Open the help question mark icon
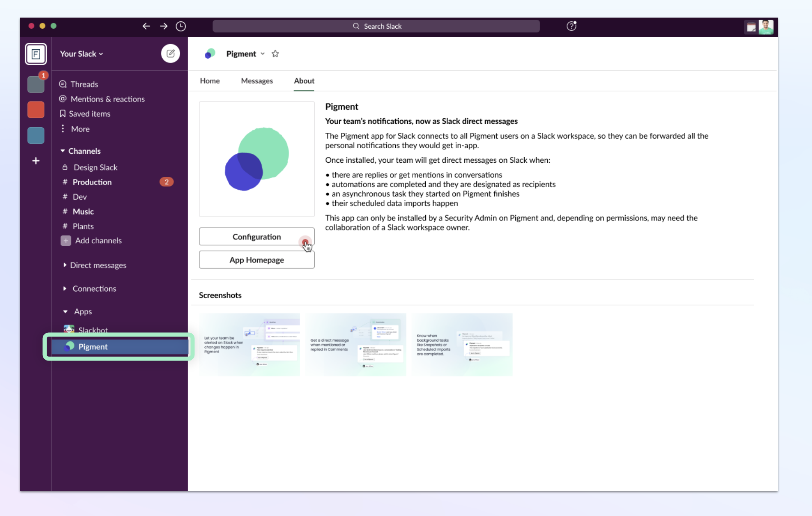 click(571, 26)
